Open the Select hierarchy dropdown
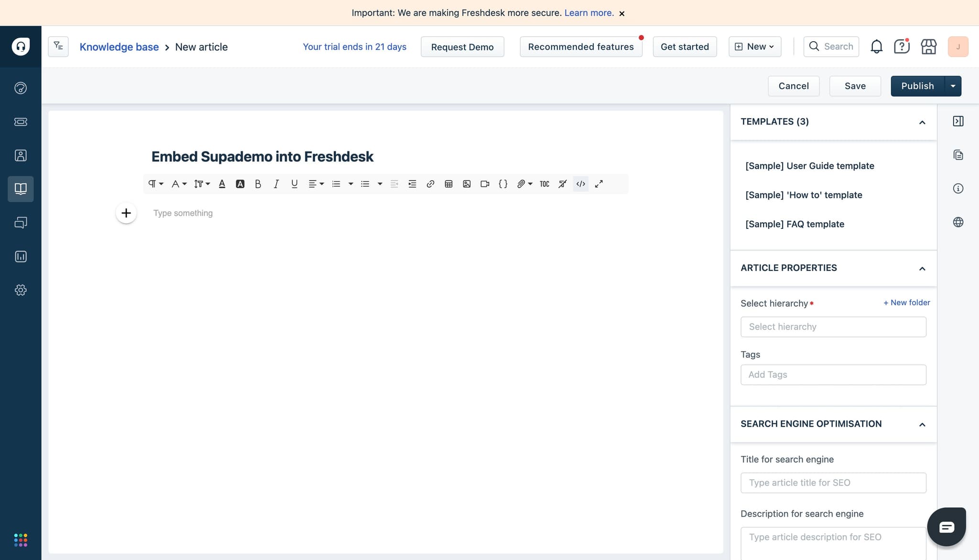The image size is (979, 560). point(833,327)
